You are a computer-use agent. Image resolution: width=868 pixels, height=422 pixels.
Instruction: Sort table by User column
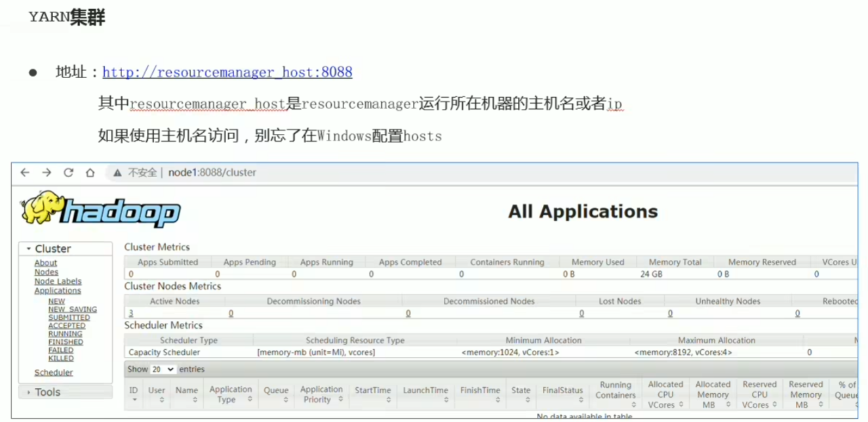point(157,394)
